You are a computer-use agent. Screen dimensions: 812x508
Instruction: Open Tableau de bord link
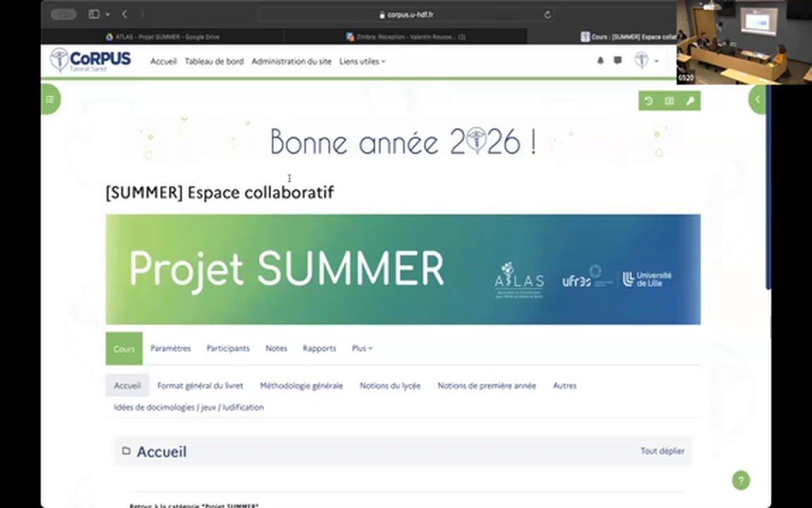214,61
